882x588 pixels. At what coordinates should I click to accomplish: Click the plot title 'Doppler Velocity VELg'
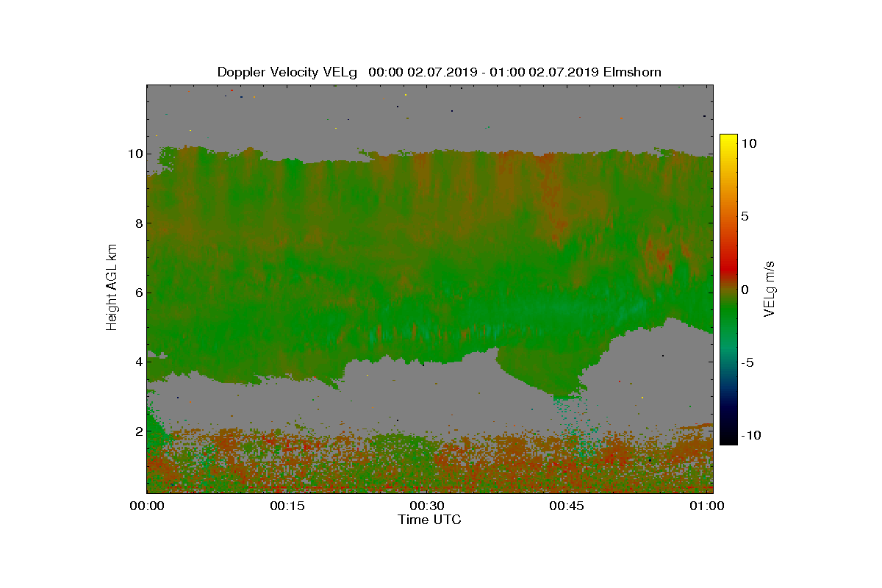[287, 72]
